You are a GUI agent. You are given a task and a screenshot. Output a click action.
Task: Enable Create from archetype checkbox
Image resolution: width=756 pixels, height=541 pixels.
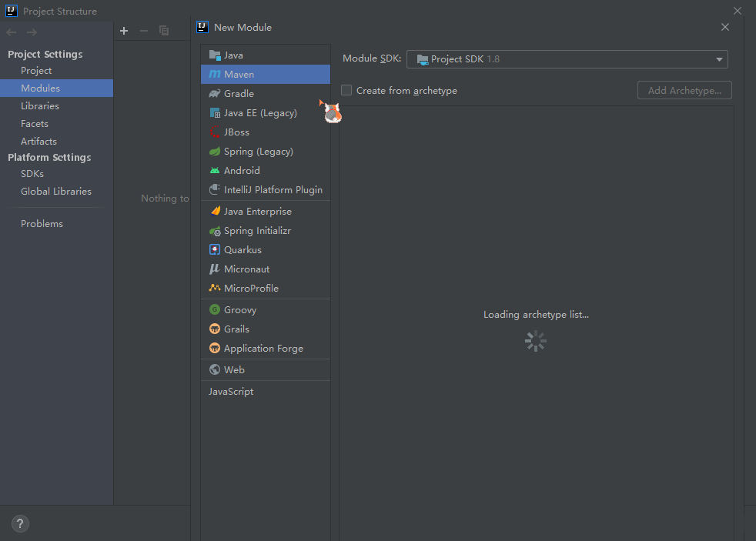(x=346, y=90)
